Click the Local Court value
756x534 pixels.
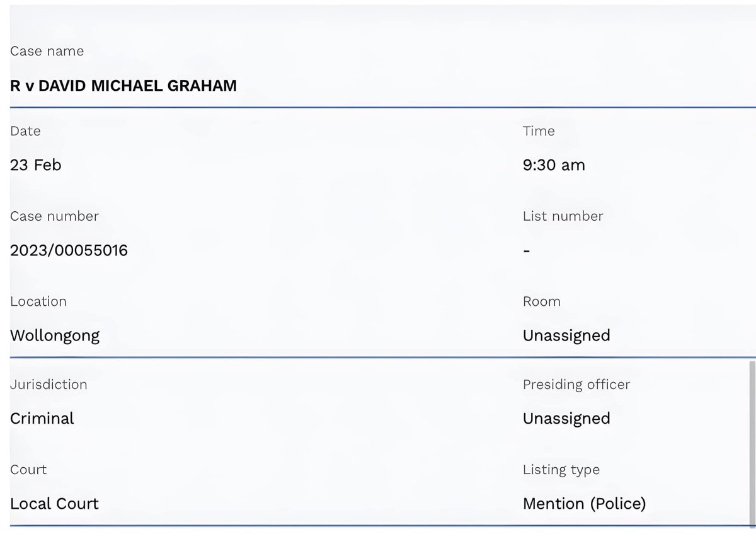click(54, 504)
